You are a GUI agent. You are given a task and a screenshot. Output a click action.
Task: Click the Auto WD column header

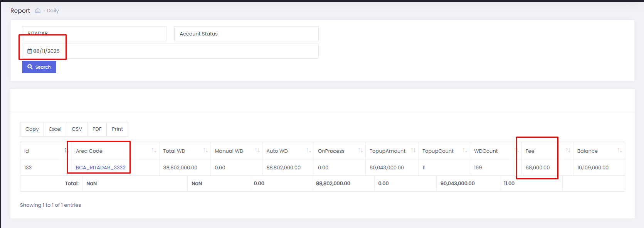[288, 151]
